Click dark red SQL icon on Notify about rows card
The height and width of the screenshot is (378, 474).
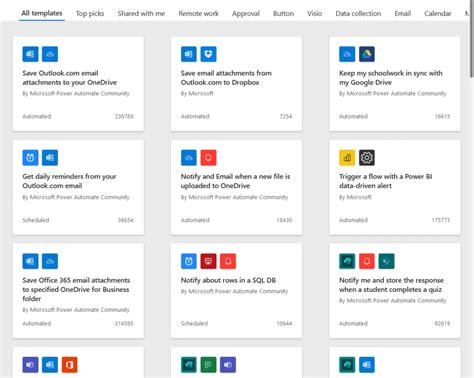(x=208, y=261)
